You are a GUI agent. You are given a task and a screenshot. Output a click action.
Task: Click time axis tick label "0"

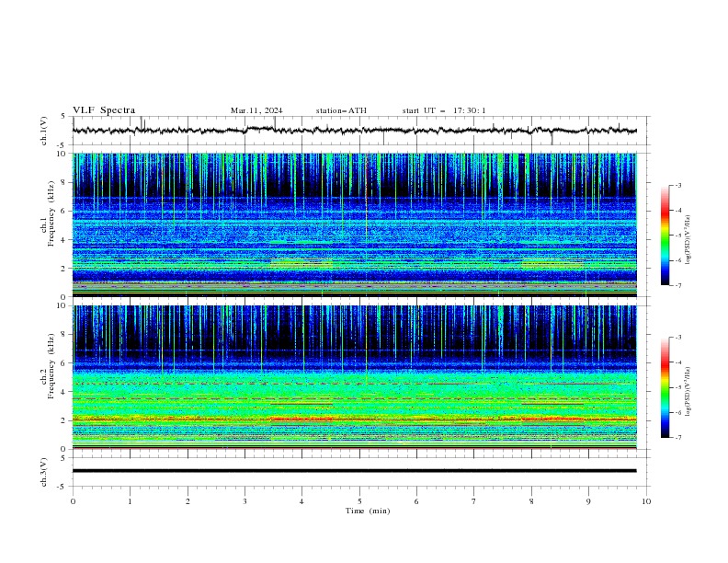(73, 501)
